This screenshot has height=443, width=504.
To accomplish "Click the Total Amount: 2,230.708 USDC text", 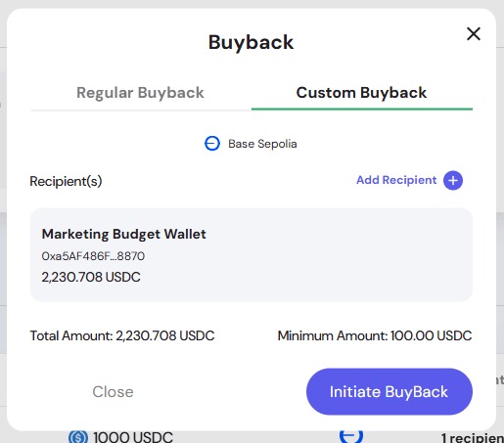I will click(122, 335).
